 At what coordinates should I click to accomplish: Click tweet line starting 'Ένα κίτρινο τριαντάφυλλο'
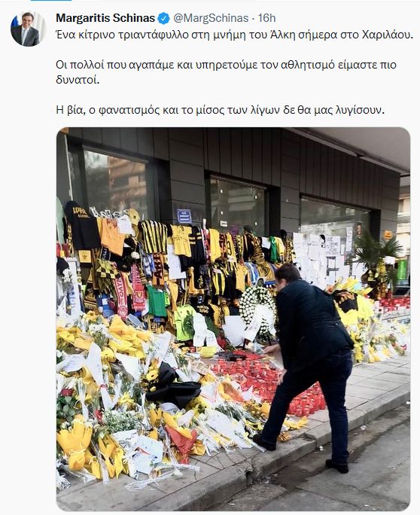click(234, 35)
